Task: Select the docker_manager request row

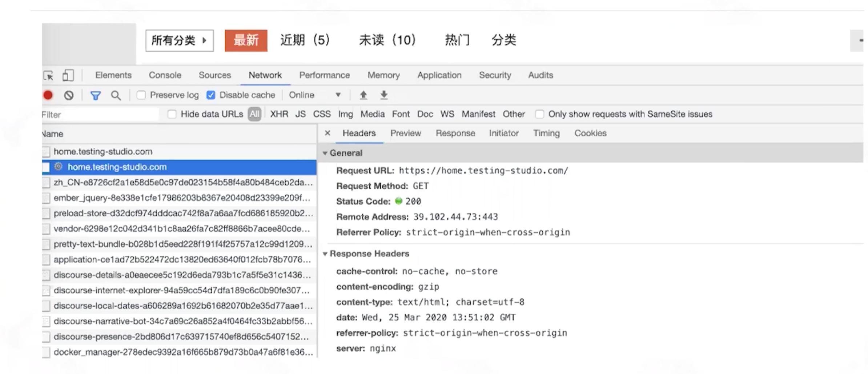Action: [x=179, y=352]
